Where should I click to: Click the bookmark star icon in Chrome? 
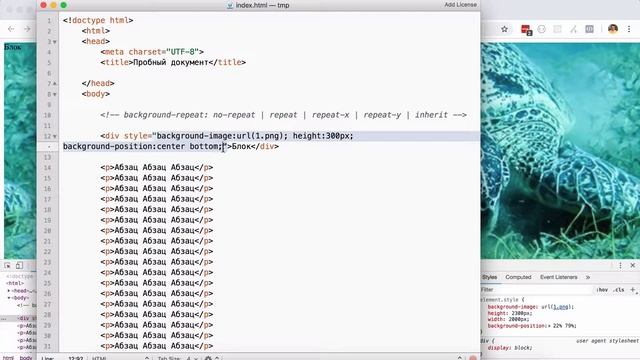pos(504,29)
